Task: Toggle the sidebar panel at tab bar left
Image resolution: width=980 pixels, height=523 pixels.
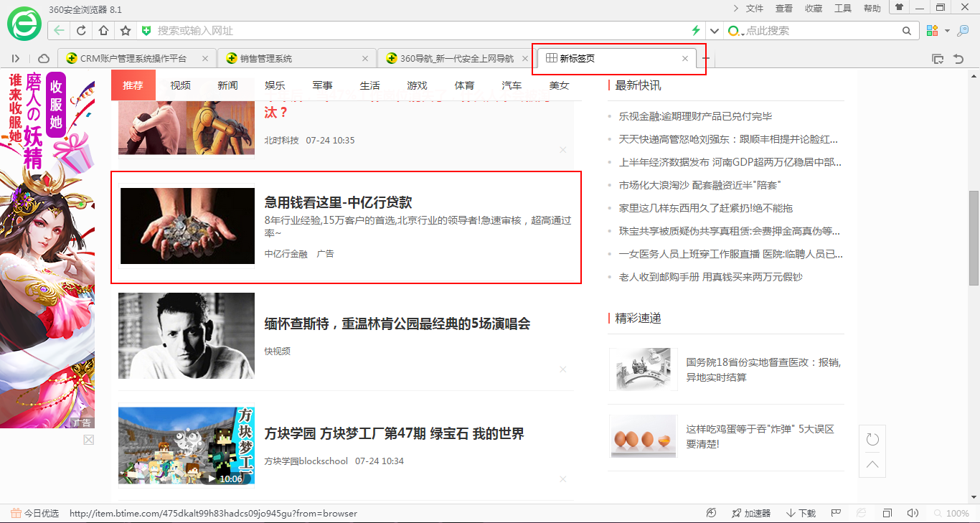Action: click(16, 59)
